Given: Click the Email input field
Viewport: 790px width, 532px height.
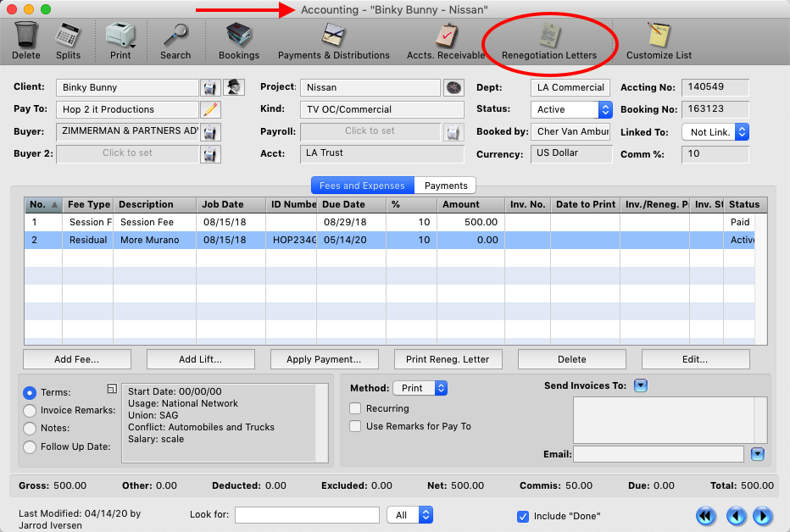Looking at the screenshot, I should tap(659, 454).
